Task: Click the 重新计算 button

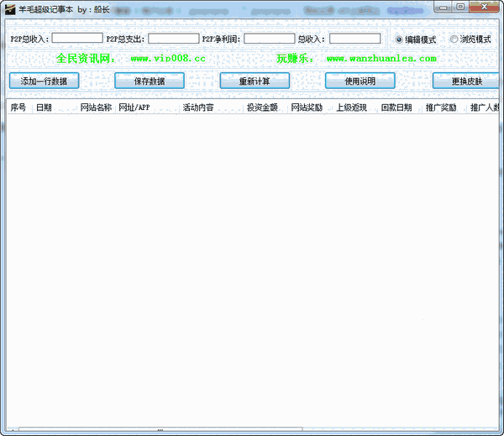Action: click(255, 81)
